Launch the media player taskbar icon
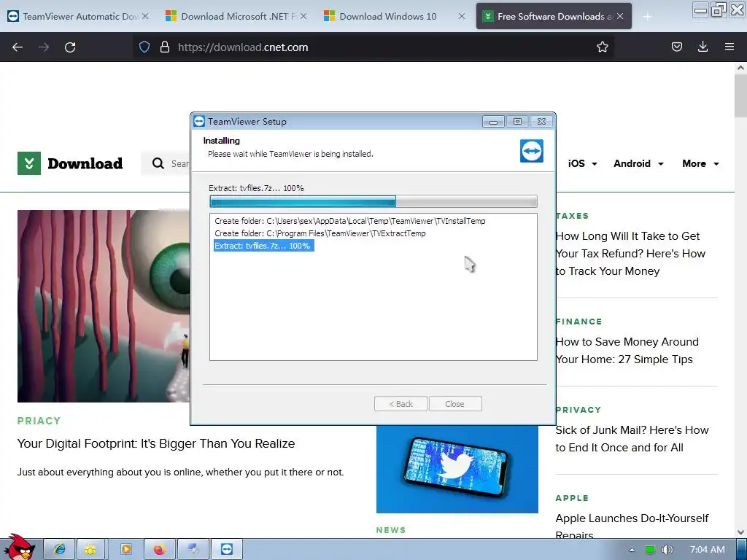Viewport: 747px width, 560px height. click(125, 550)
